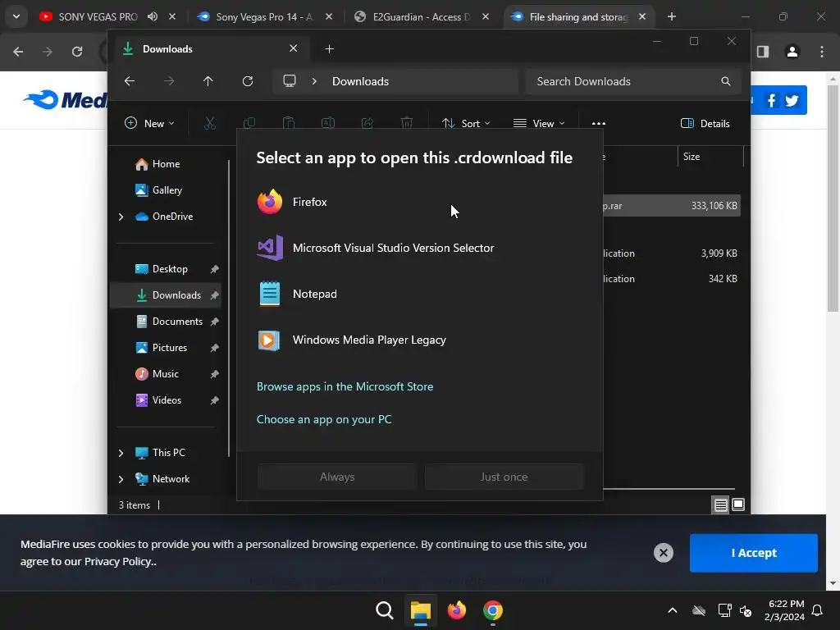Click the Just once button
The height and width of the screenshot is (630, 840).
click(x=504, y=477)
